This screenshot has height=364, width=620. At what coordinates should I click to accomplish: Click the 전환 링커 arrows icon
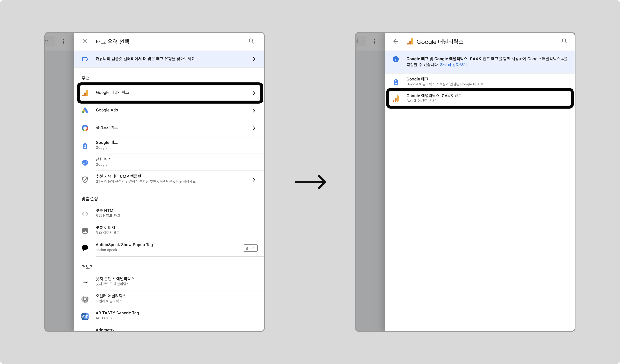pos(85,162)
